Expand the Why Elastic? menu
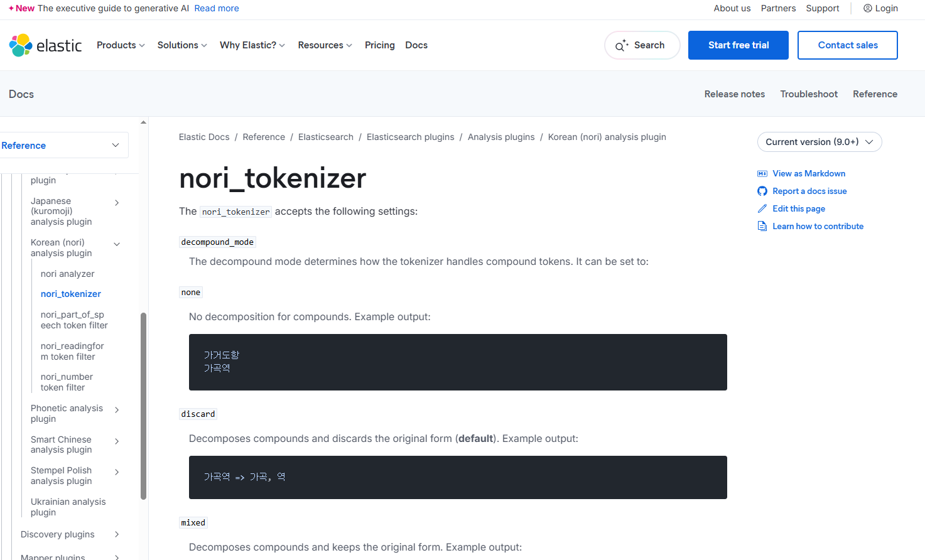The width and height of the screenshot is (925, 560). [x=252, y=45]
